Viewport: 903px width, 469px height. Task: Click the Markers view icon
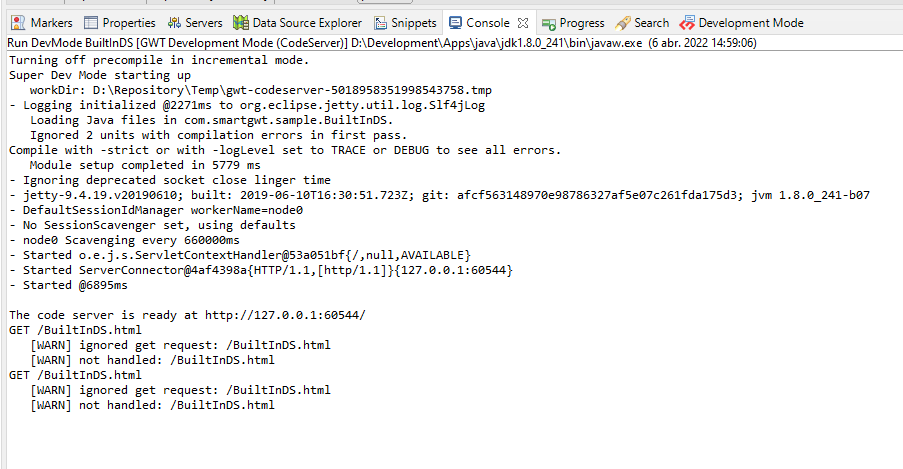[20, 22]
